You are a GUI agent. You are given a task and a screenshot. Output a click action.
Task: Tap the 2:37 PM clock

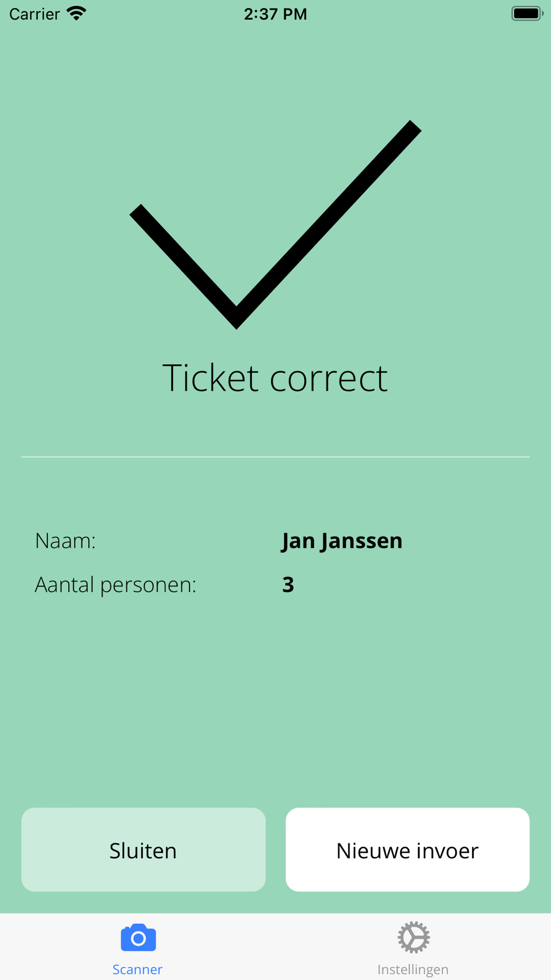tap(275, 14)
